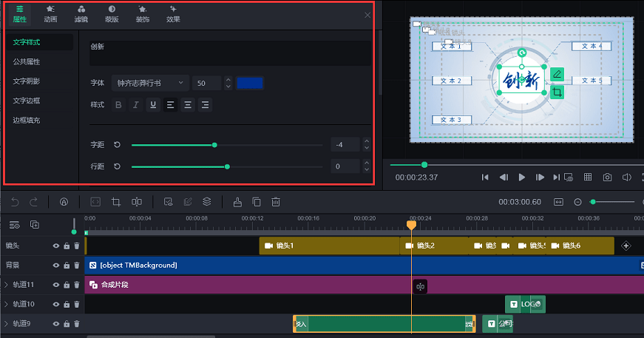Image resolution: width=644 pixels, height=338 pixels.
Task: Click the volume speaker icon
Action: 626,177
